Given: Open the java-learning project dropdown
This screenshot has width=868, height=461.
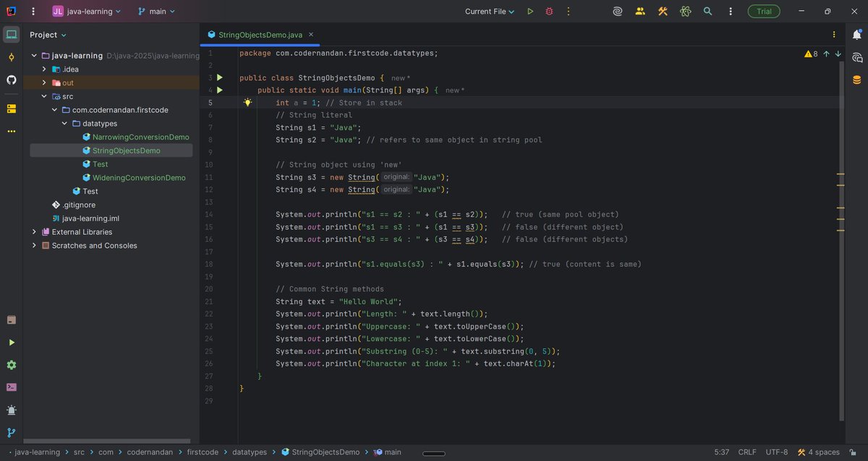Looking at the screenshot, I should (x=87, y=12).
